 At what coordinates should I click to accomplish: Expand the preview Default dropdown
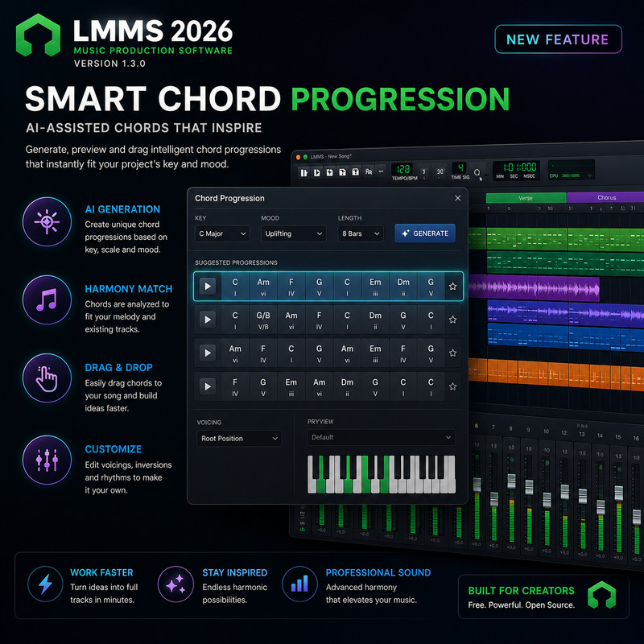(381, 437)
